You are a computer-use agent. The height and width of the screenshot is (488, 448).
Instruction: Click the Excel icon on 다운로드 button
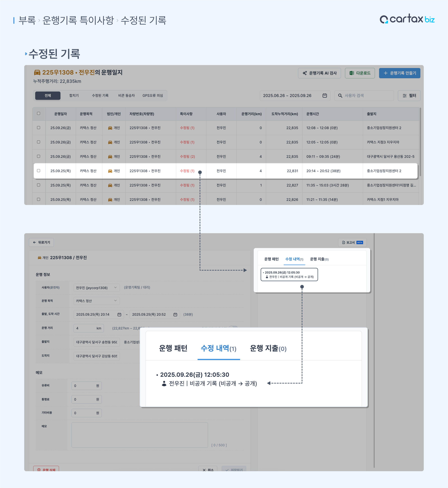(351, 73)
